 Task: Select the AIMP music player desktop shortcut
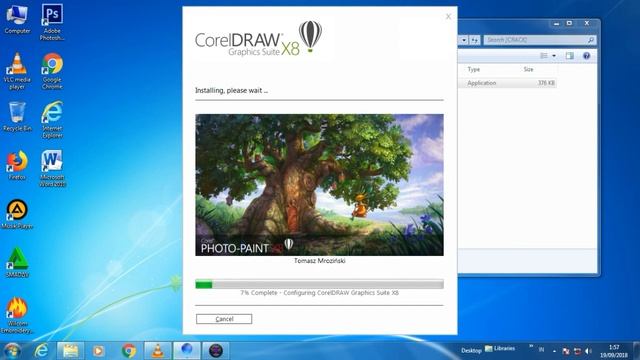point(17,214)
